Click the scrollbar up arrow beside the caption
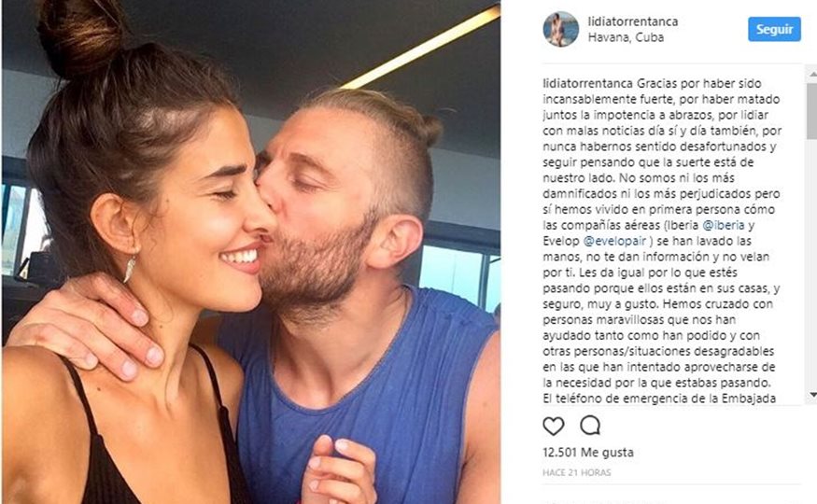Screen dimensions: 817x504 click(812, 75)
